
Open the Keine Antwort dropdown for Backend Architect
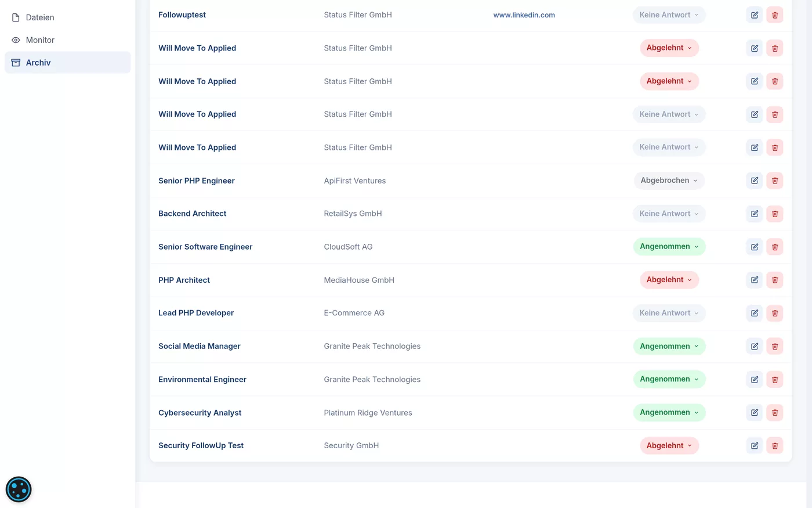point(669,214)
